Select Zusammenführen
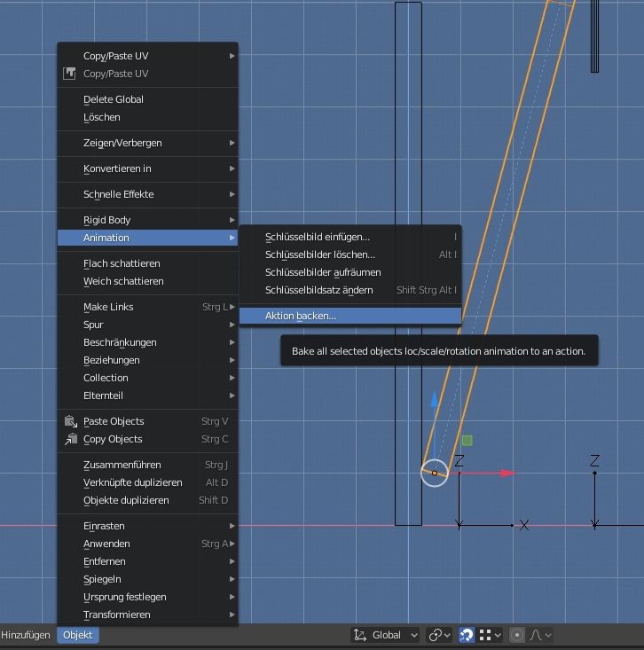 pyautogui.click(x=147, y=466)
